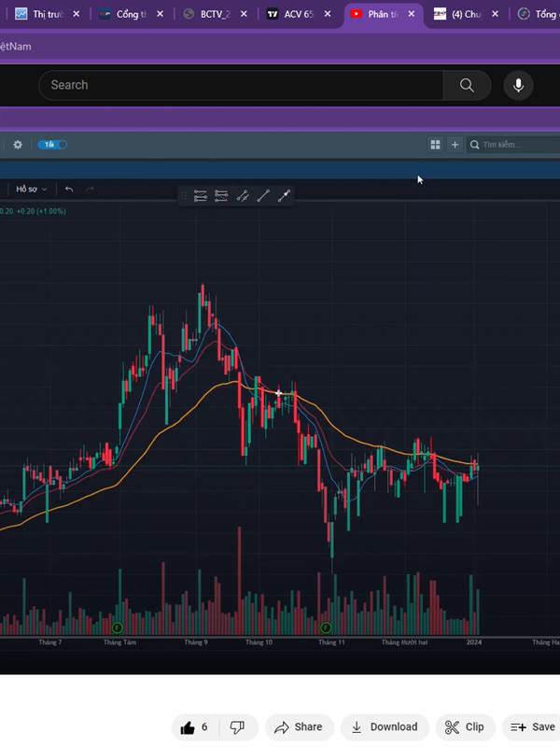Undo the last chart action

point(69,190)
